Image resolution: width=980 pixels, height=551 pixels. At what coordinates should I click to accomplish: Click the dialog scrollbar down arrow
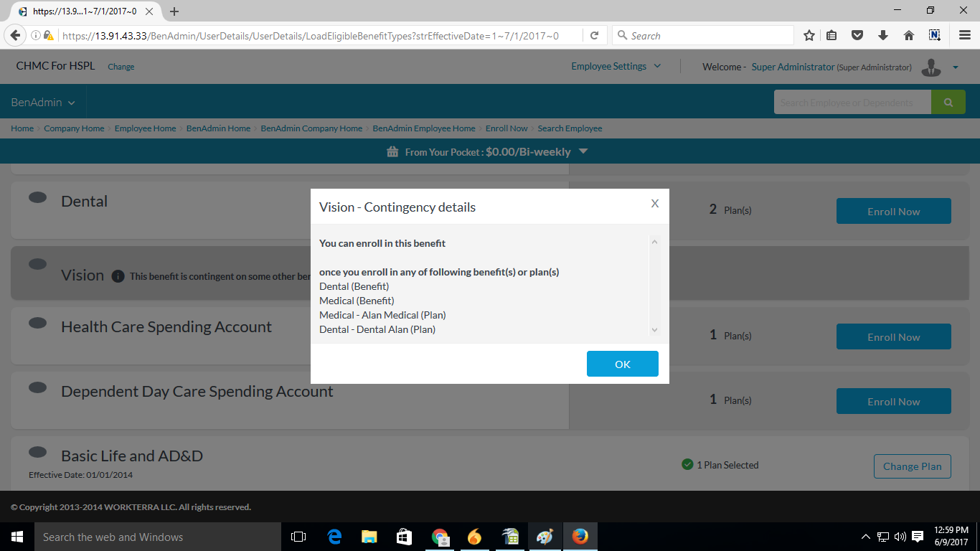pos(654,329)
